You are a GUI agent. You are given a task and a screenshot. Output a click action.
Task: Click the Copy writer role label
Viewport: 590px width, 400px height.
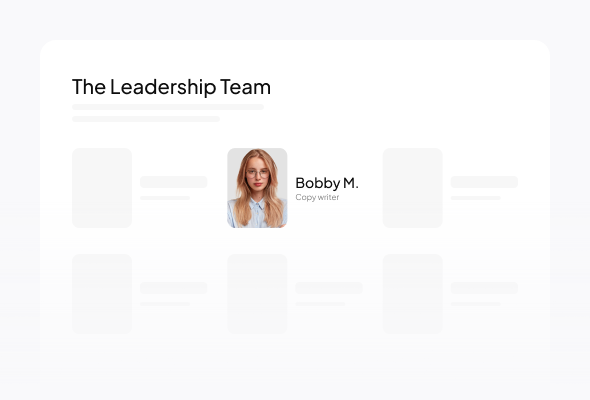(317, 197)
